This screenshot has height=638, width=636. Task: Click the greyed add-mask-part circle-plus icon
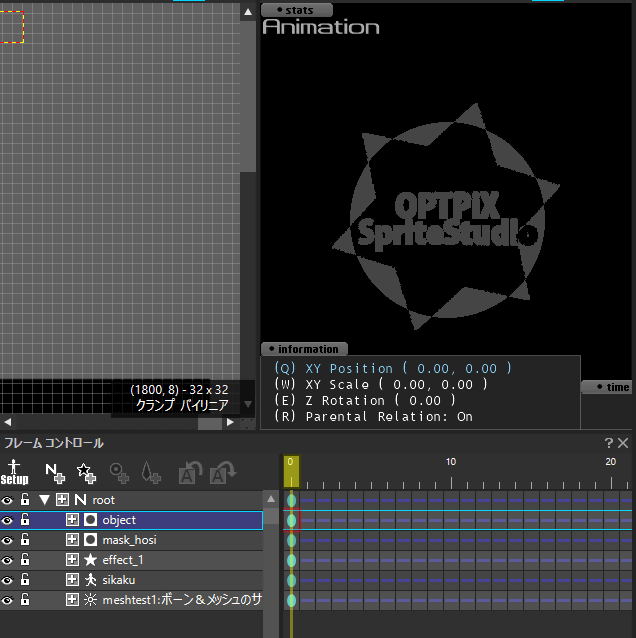coord(119,473)
